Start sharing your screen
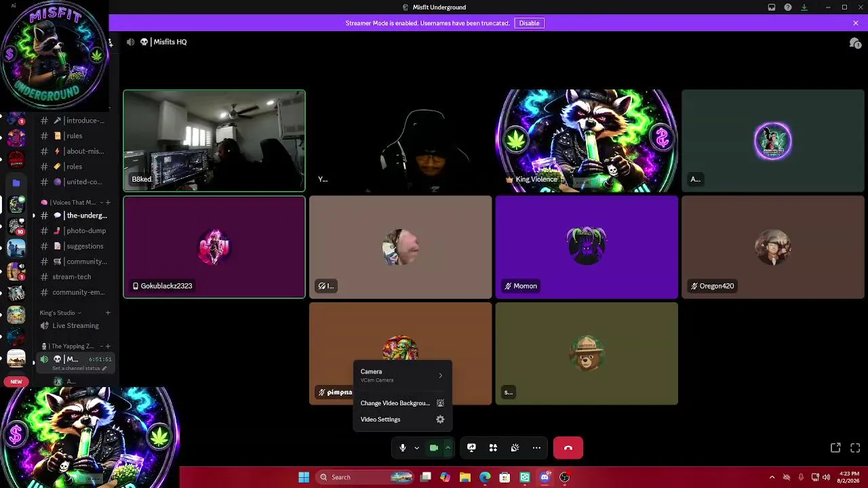 tap(471, 448)
